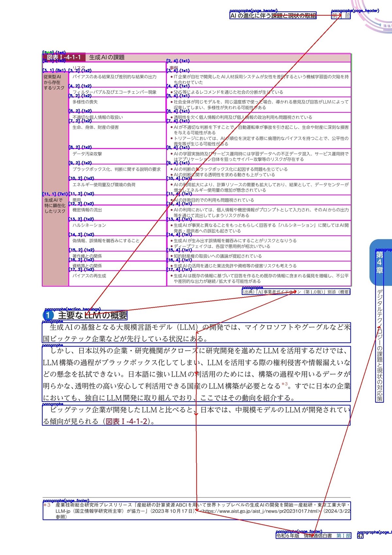Screen dimensions: 392x555
Task: Open the aist.go.jp press release URL
Action: tap(260, 511)
